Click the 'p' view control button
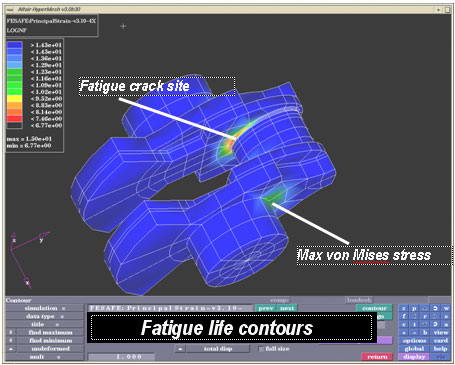The width and height of the screenshot is (455, 365). pyautogui.click(x=414, y=308)
